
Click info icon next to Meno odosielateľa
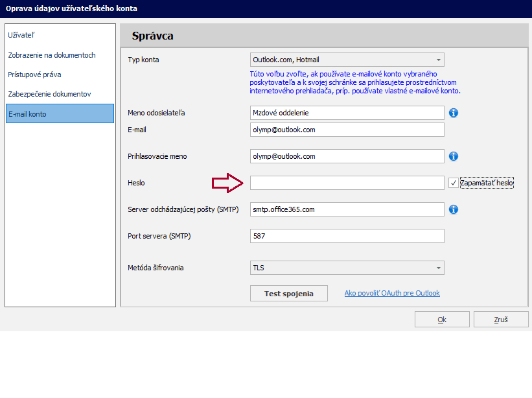(x=454, y=113)
